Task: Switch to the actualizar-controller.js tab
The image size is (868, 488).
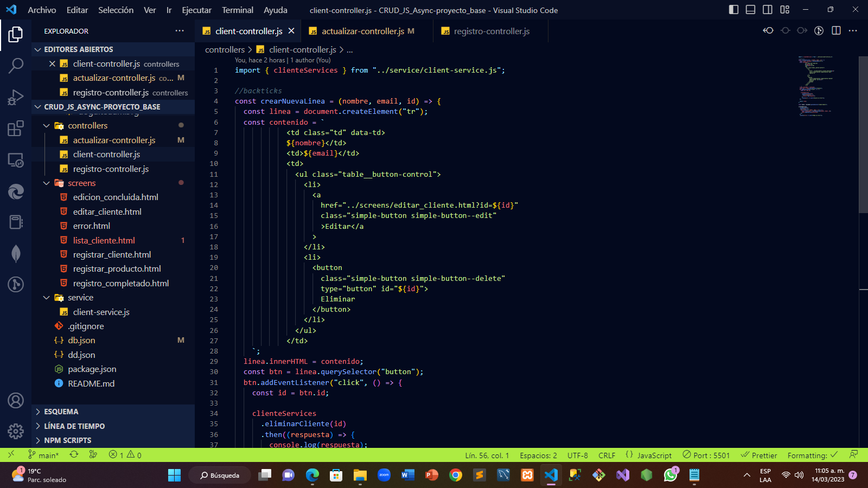Action: (367, 31)
